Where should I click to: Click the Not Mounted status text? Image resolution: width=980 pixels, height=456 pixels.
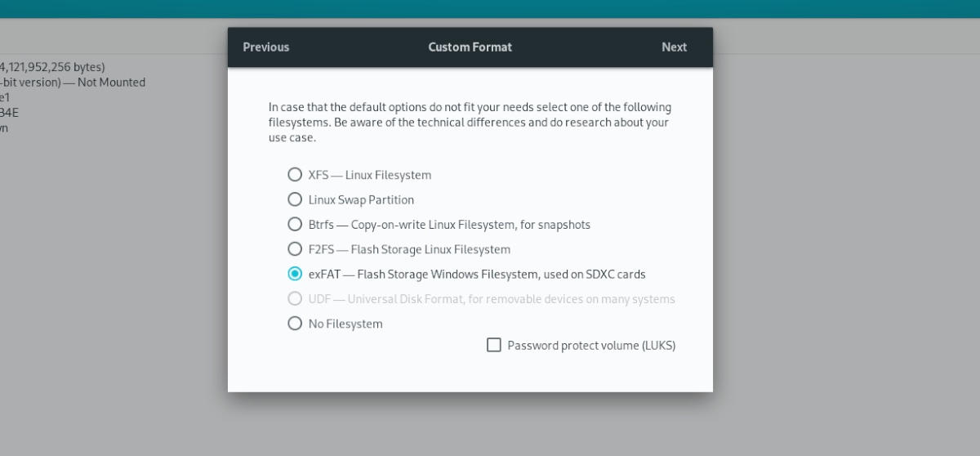(111, 83)
